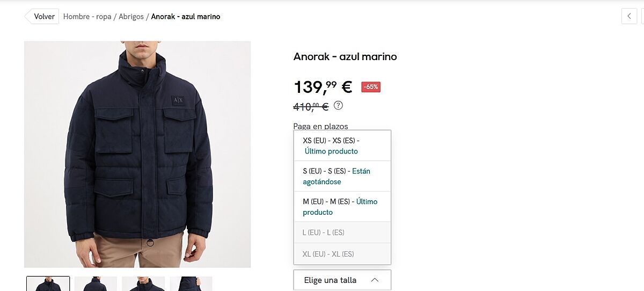Select size XS (EU) - Último producto

342,146
